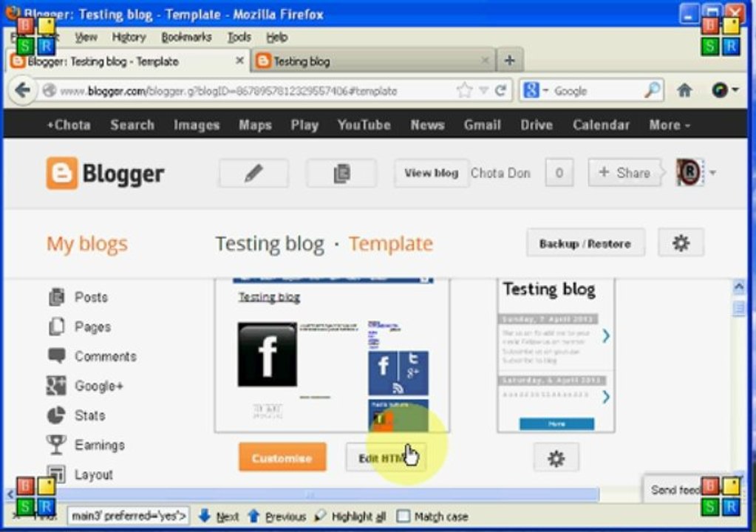Image resolution: width=756 pixels, height=532 pixels.
Task: Click the horizontal scrollbar at the bottom
Action: (309, 494)
